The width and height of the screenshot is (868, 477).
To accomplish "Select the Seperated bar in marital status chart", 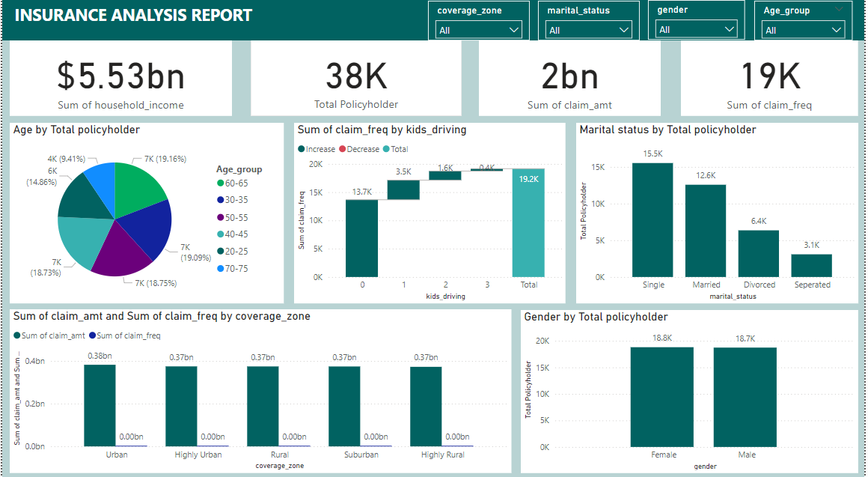I will point(812,265).
